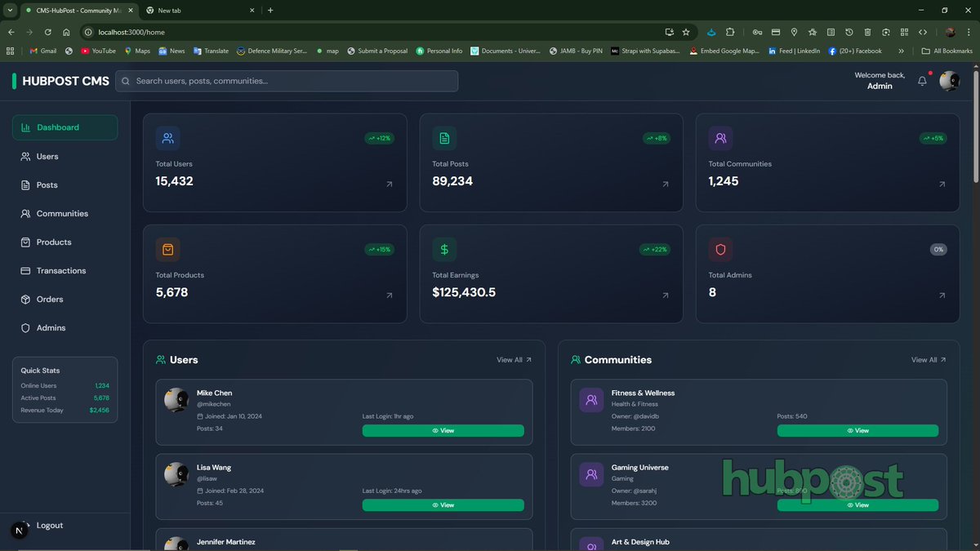Open the Feed | LinkedIn bookmark
Screen dimensions: 980x551
[x=794, y=51]
